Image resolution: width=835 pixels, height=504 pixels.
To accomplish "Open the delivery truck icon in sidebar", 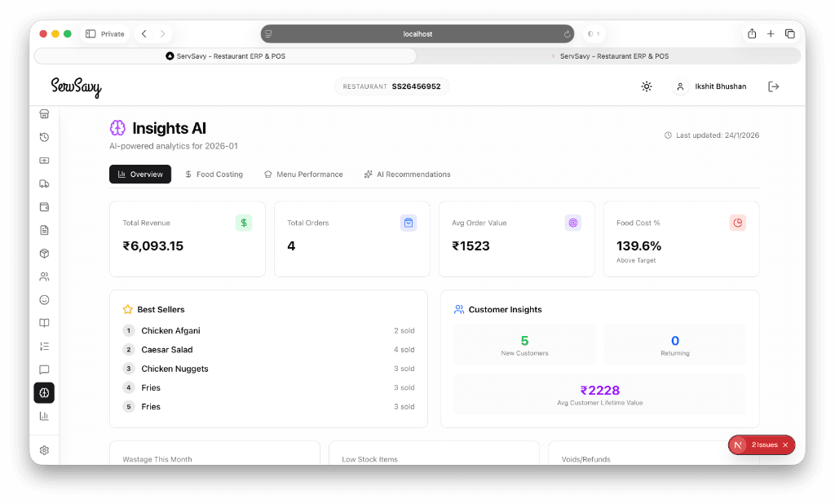I will (44, 183).
